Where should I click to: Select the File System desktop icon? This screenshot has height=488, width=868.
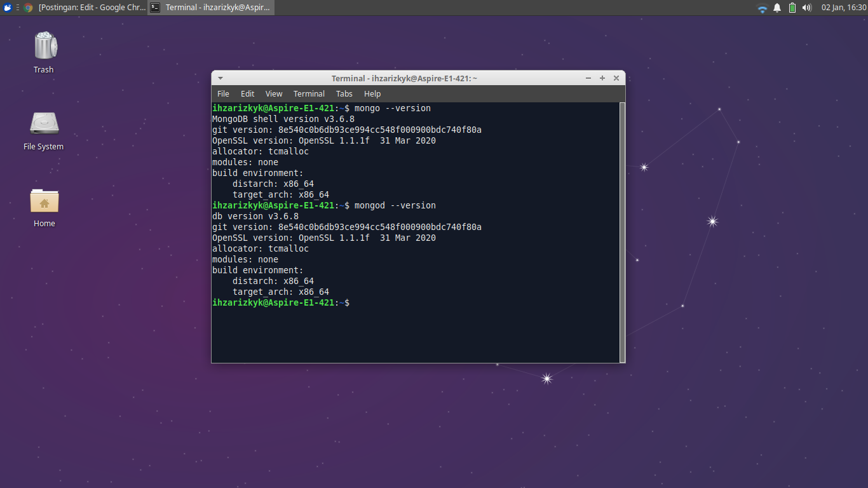[44, 130]
